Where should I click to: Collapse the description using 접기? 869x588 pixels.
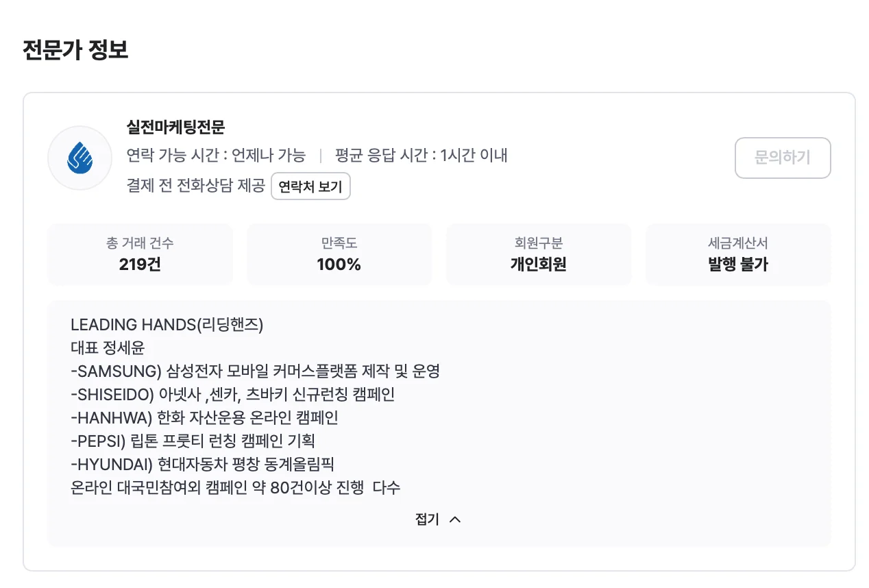[x=427, y=519]
